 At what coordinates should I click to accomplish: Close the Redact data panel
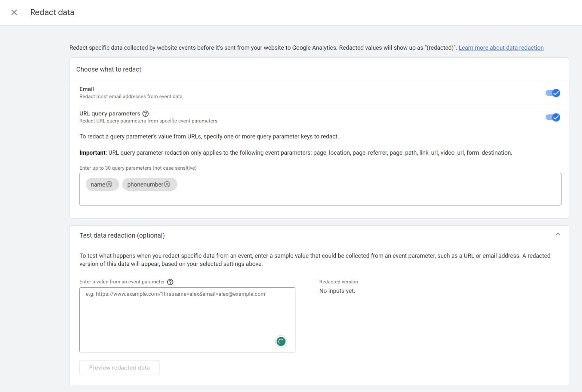[14, 12]
